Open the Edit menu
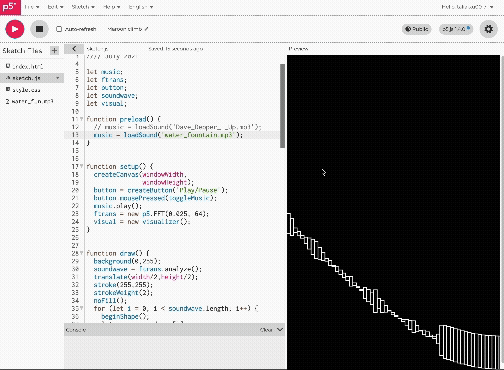The image size is (504, 370). pyautogui.click(x=55, y=7)
